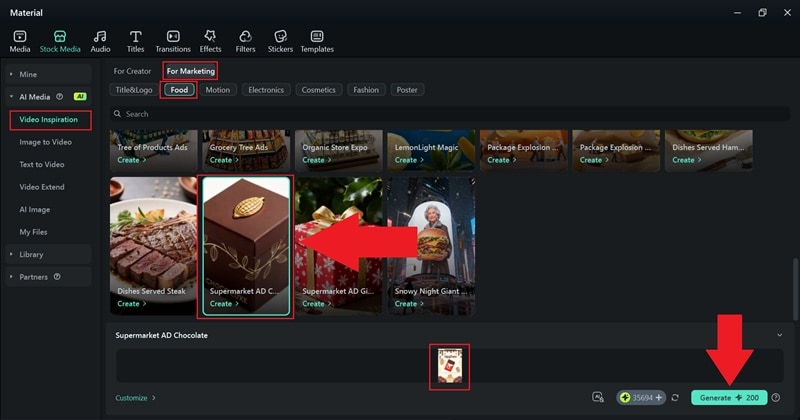Viewport: 800px width, 420px height.
Task: Open My Files in sidebar
Action: pos(33,232)
